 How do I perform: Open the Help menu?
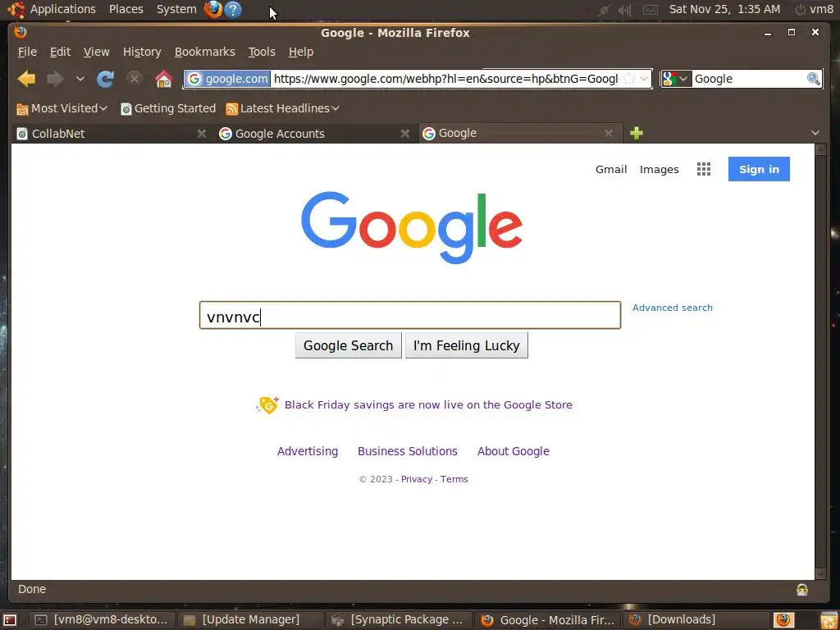click(x=301, y=52)
